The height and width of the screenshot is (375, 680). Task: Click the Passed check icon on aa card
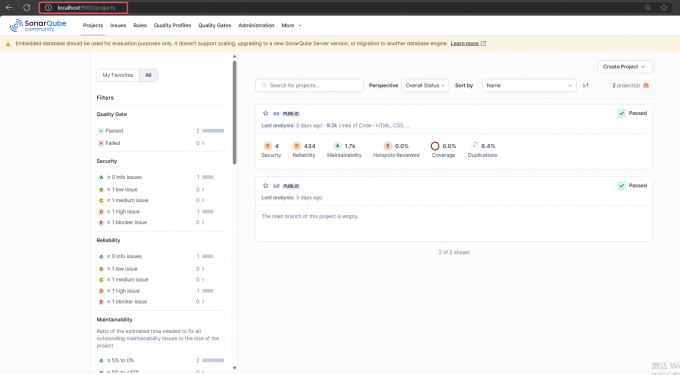click(621, 113)
